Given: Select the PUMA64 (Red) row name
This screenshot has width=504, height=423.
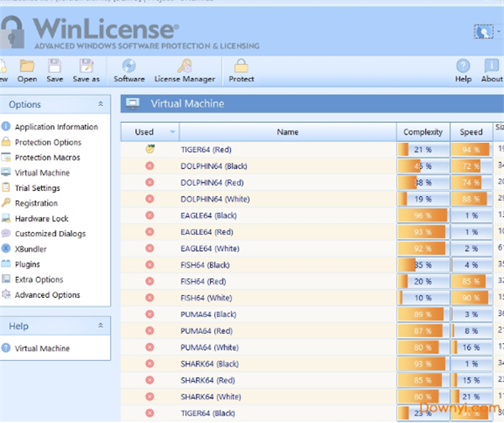Looking at the screenshot, I should 207,330.
